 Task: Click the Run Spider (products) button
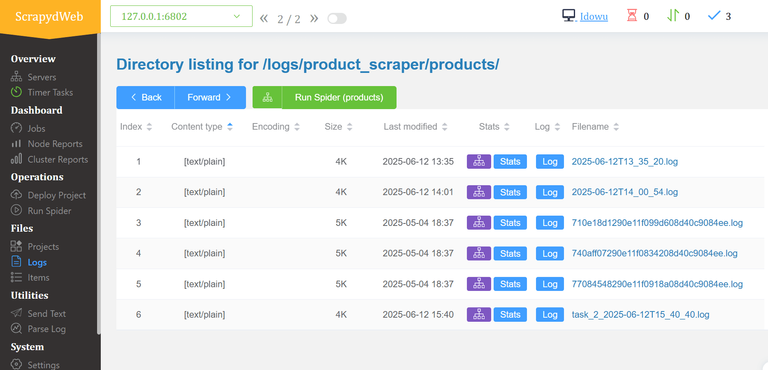click(339, 98)
